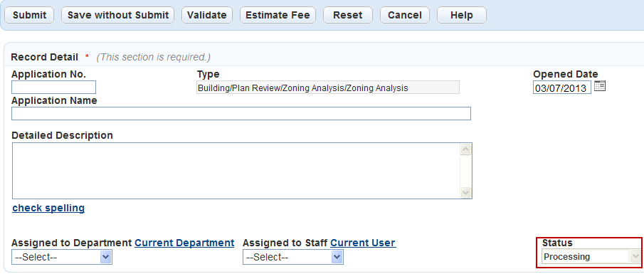644x274 pixels.
Task: Focus the Application Name text field
Action: 241,113
